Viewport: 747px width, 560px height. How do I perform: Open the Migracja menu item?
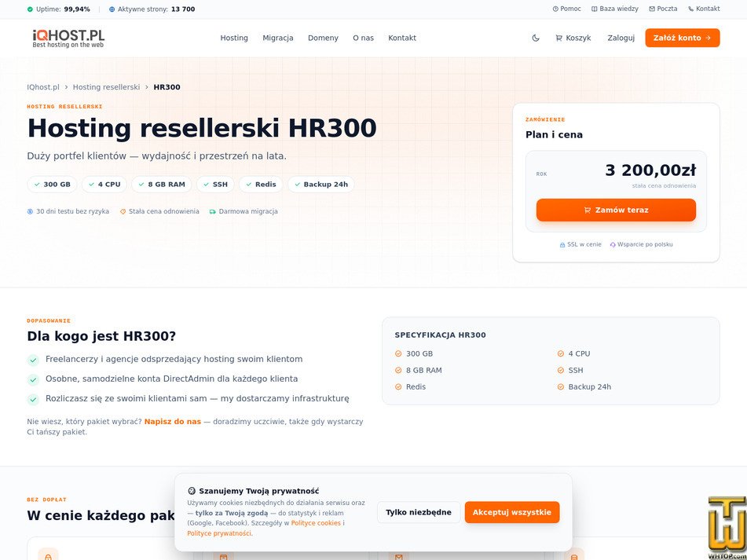[x=278, y=38]
